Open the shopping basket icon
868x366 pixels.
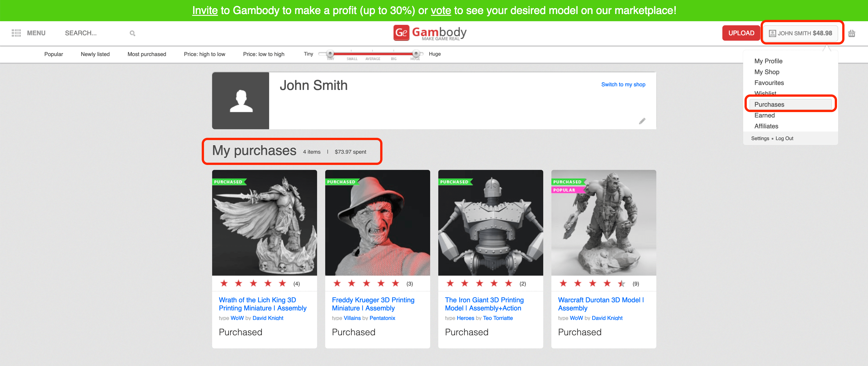(x=851, y=33)
